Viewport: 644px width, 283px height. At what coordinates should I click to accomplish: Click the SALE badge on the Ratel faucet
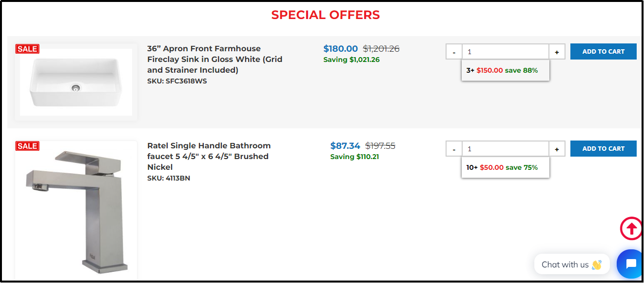pyautogui.click(x=27, y=146)
